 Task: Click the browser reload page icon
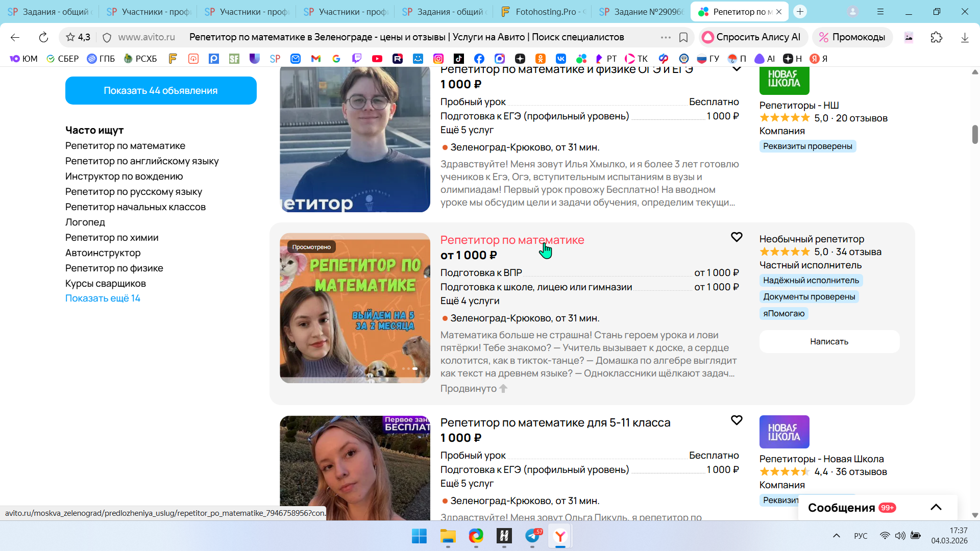pyautogui.click(x=43, y=37)
